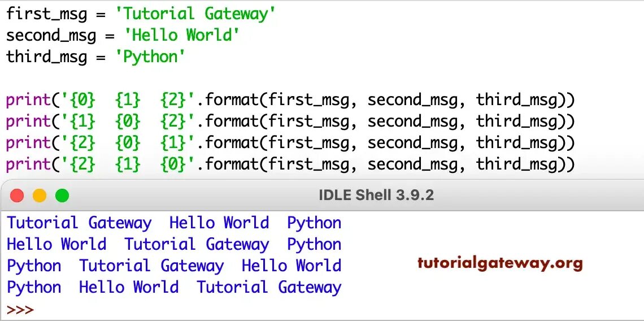
Task: Click output line starting 'Tutorial Gateway Hello World'
Action: point(174,223)
